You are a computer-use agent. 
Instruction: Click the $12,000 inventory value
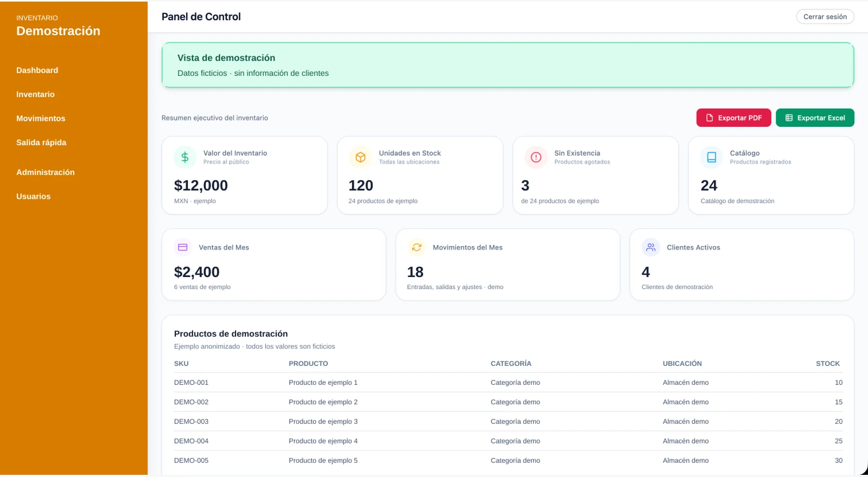click(x=201, y=186)
